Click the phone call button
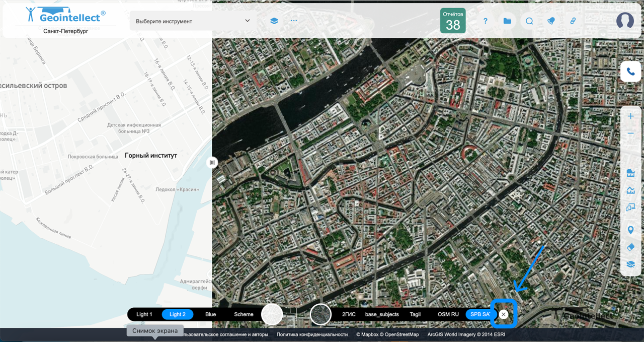The height and width of the screenshot is (342, 644). [x=630, y=72]
